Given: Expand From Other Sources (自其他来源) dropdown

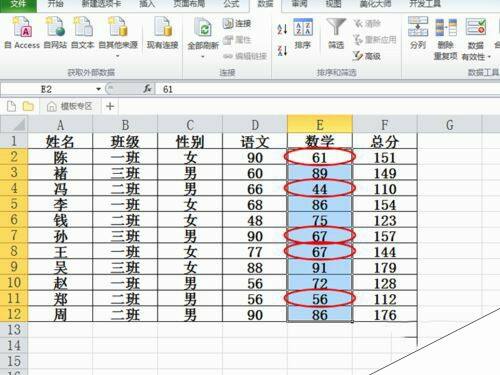Looking at the screenshot, I should (118, 56).
